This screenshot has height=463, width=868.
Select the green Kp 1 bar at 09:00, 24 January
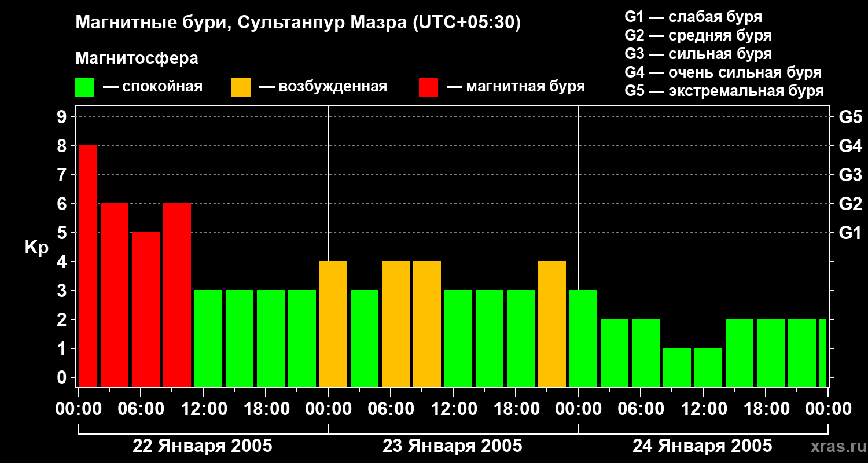(x=677, y=368)
